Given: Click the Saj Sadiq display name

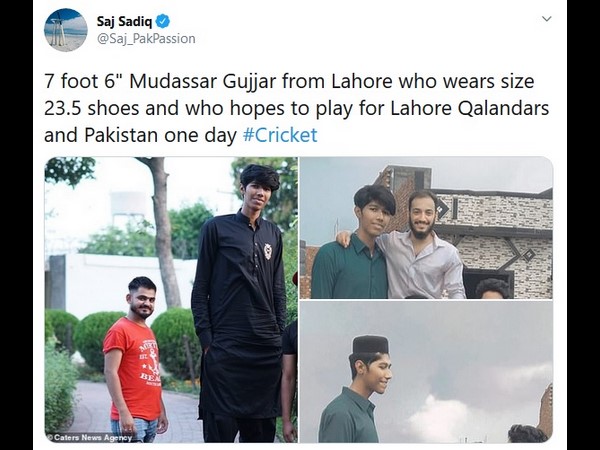Looking at the screenshot, I should click(124, 21).
